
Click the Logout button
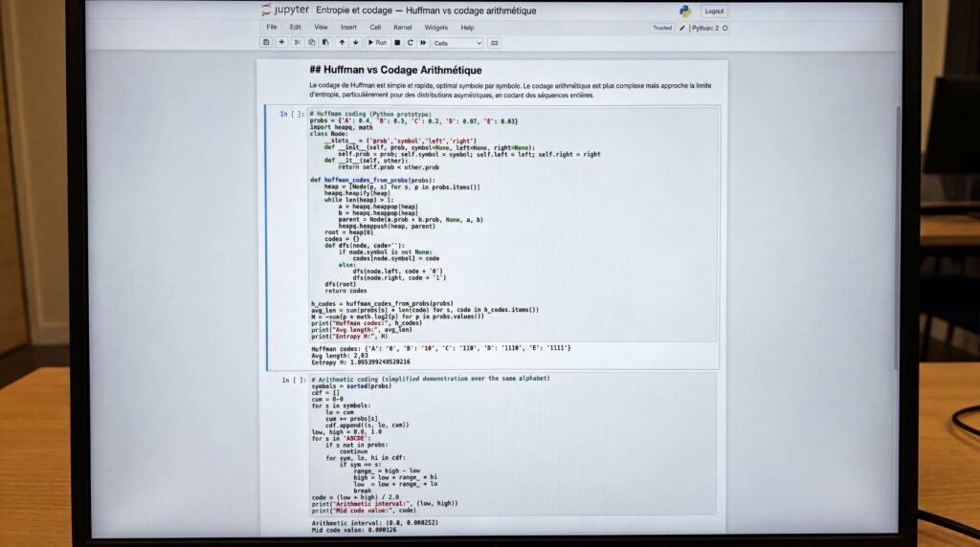point(714,11)
